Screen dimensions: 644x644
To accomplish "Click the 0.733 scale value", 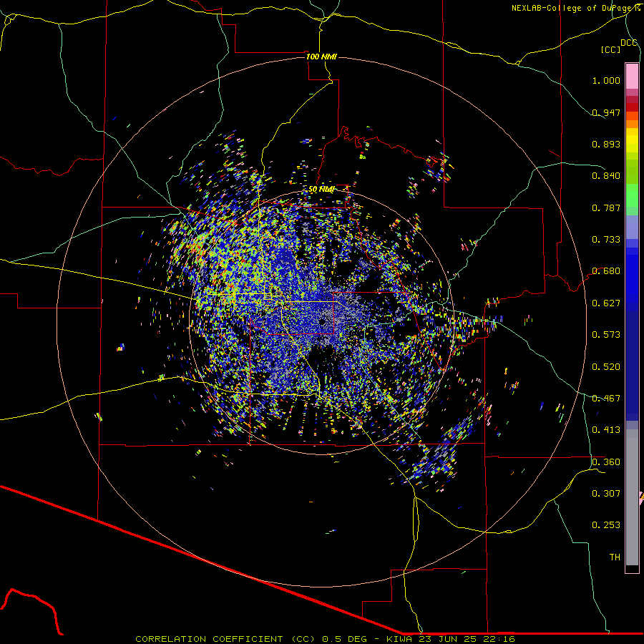I will pyautogui.click(x=606, y=240).
